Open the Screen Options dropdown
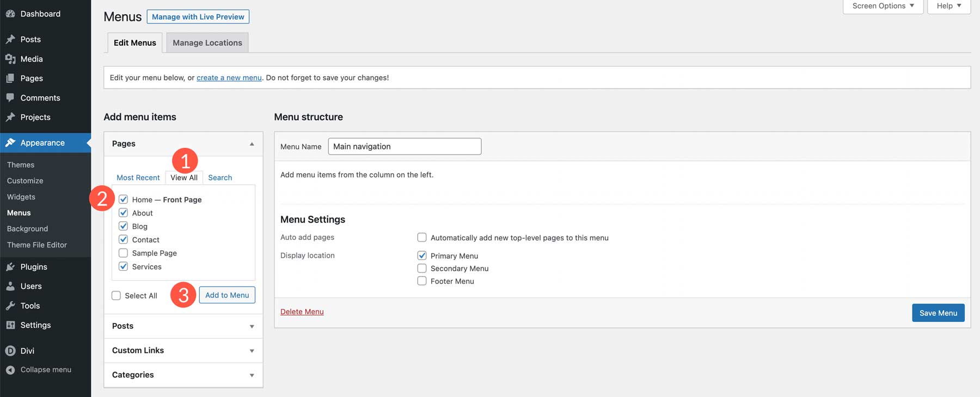 pos(883,6)
